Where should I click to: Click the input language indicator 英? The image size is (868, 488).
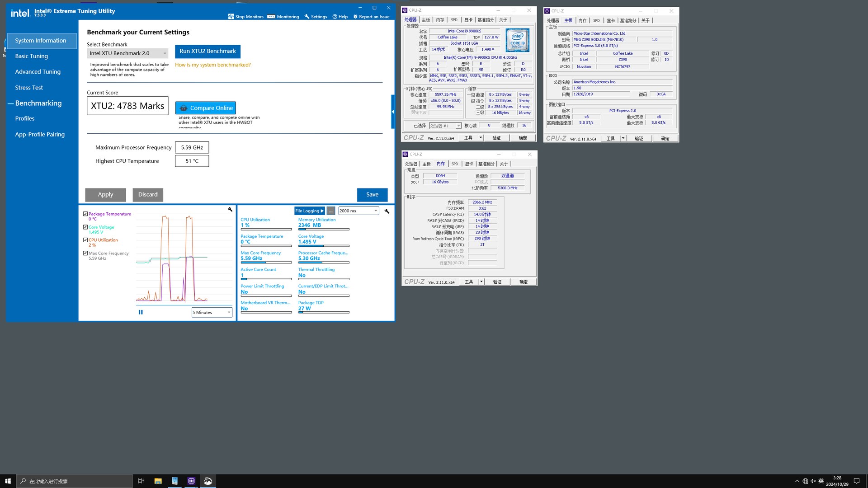click(821, 481)
